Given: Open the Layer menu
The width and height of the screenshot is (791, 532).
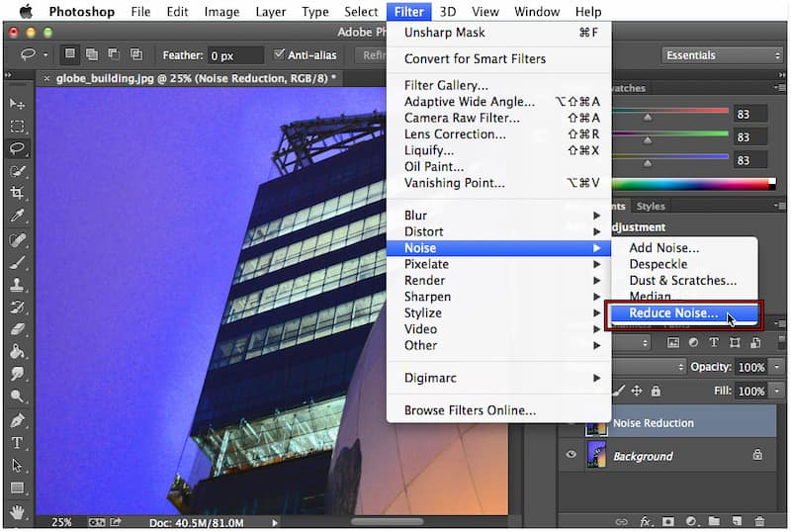Looking at the screenshot, I should pos(270,12).
